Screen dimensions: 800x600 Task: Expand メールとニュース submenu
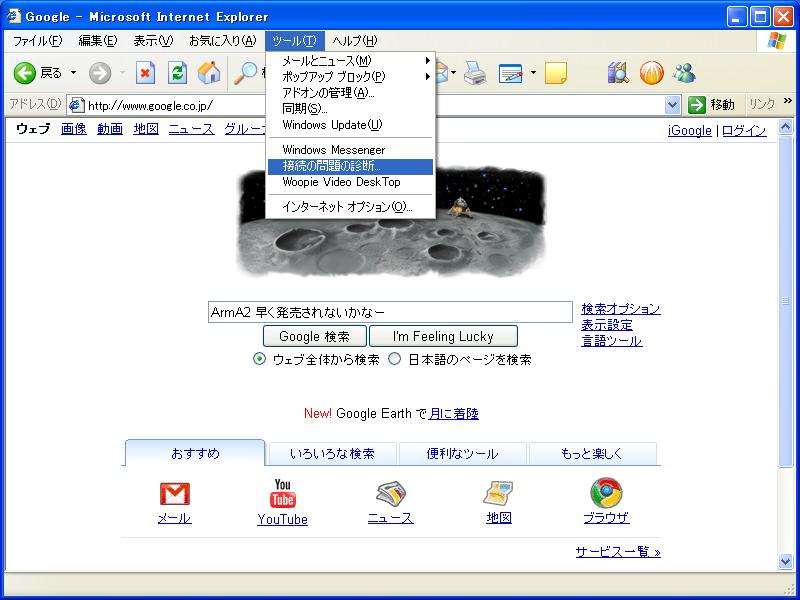[x=350, y=61]
